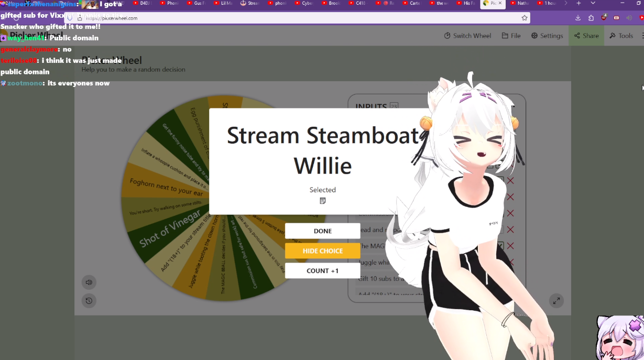Image resolution: width=644 pixels, height=360 pixels.
Task: Switch to the Natha browser tab
Action: point(521,3)
